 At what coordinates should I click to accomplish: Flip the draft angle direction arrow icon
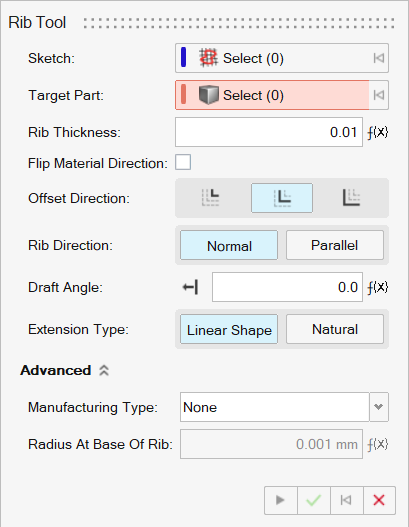(x=190, y=287)
